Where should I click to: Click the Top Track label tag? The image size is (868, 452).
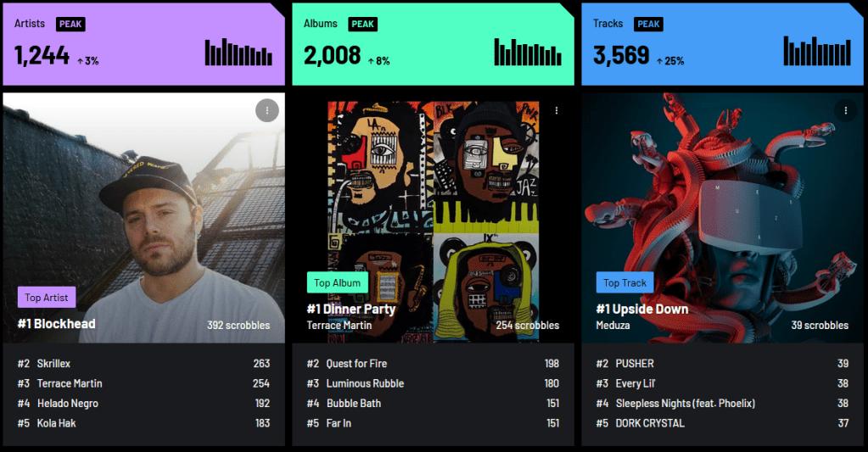click(x=625, y=282)
